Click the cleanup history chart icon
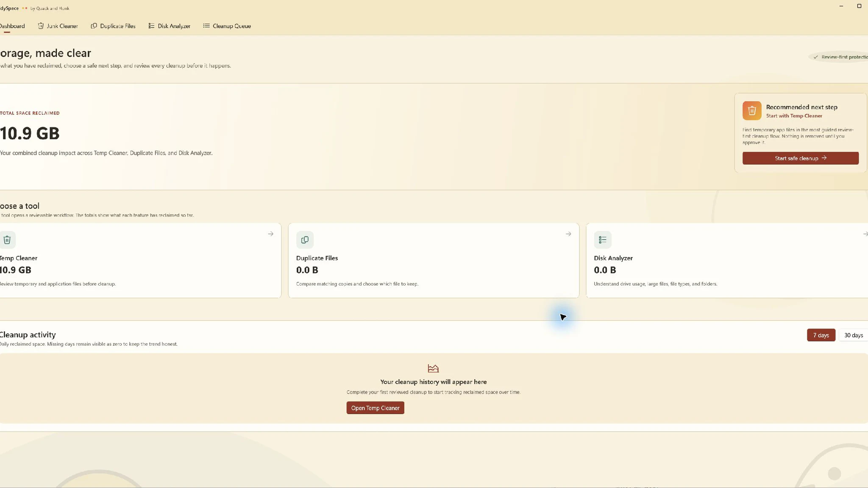Viewport: 868px width, 488px height. 433,369
